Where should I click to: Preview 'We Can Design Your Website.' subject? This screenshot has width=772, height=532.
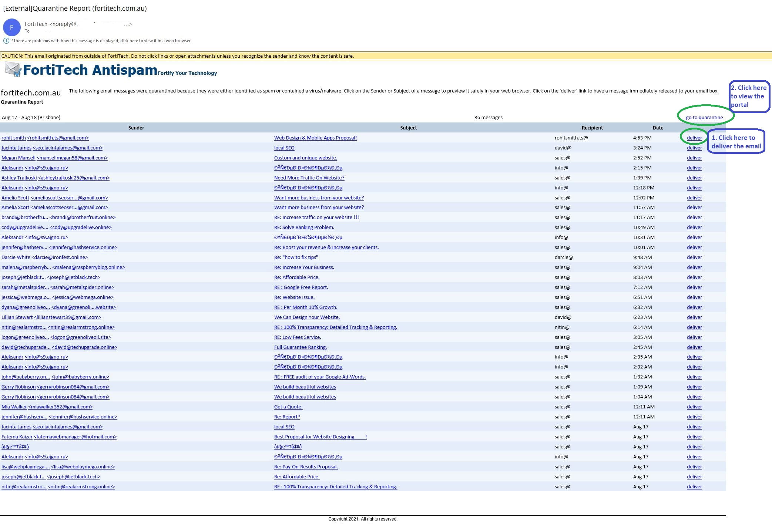point(307,317)
